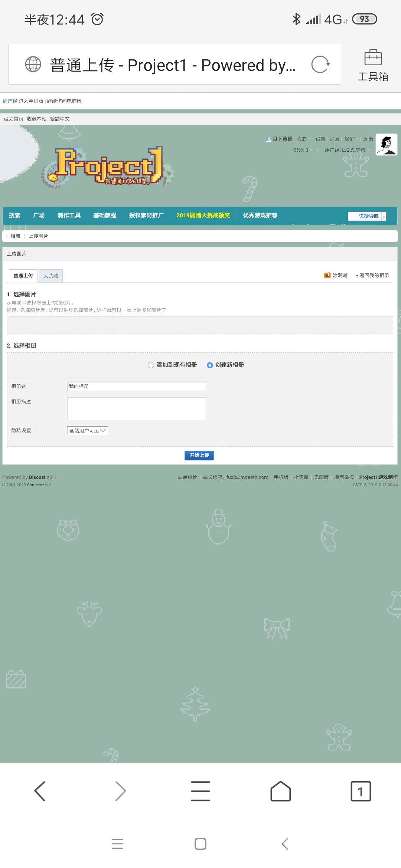
Task: Tap the Android system back button
Action: tap(285, 844)
